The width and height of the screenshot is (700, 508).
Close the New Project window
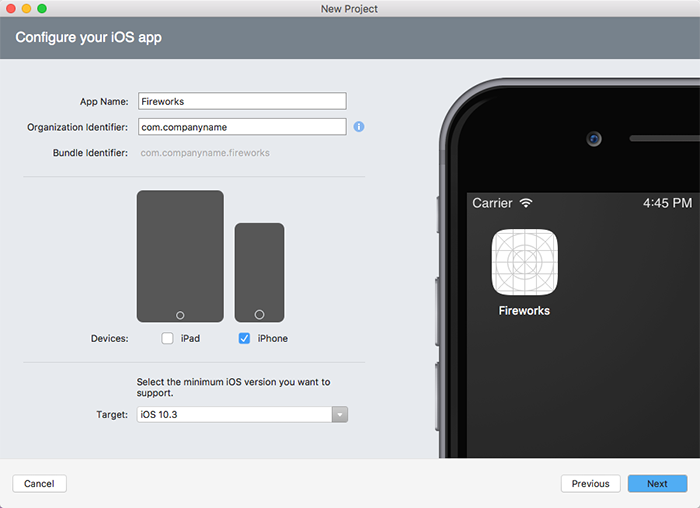[10, 8]
